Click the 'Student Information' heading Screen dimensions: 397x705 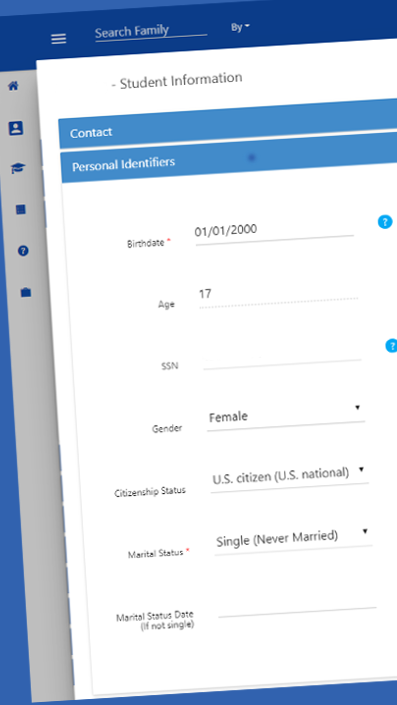[181, 81]
